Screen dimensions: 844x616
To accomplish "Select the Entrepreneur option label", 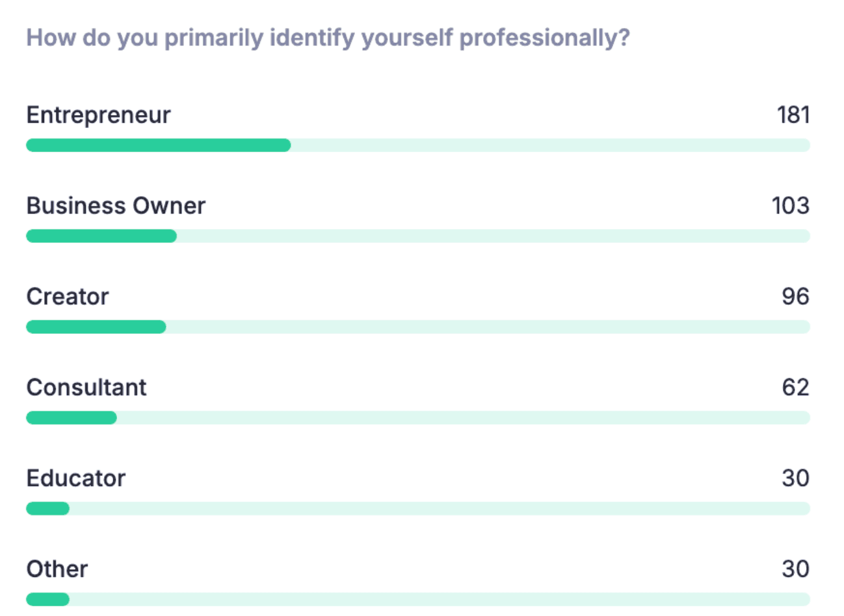I will pyautogui.click(x=98, y=115).
